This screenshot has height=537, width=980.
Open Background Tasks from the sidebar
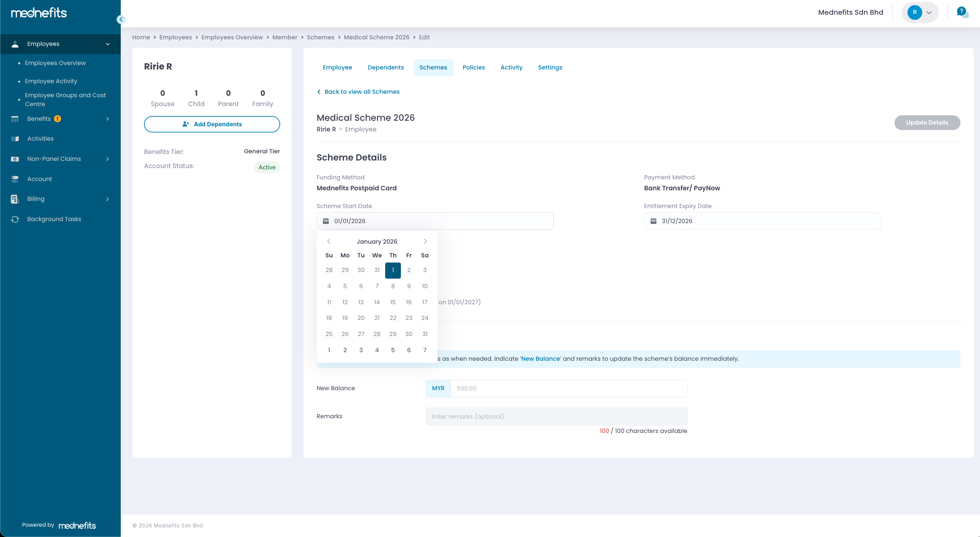point(54,219)
